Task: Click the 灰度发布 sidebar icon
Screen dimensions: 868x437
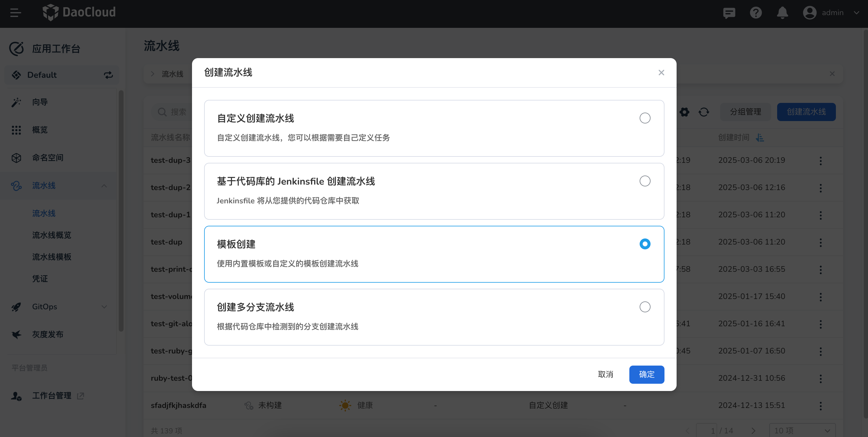Action: [17, 334]
